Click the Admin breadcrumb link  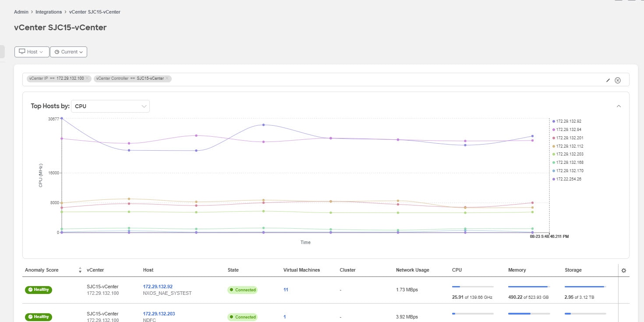tap(21, 12)
